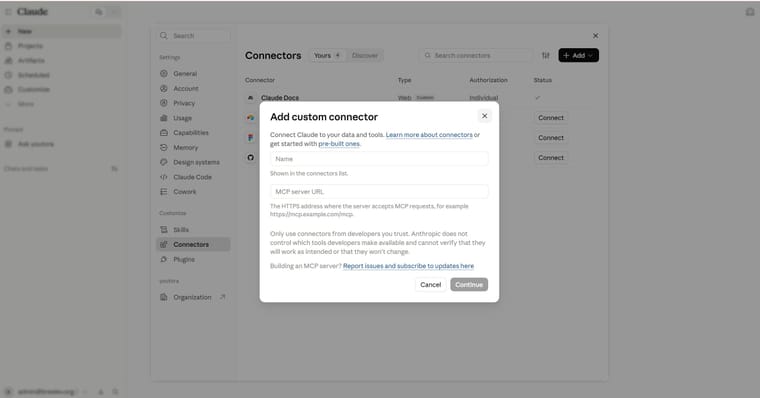Click the settings Search field
The height and width of the screenshot is (398, 760).
pyautogui.click(x=194, y=36)
